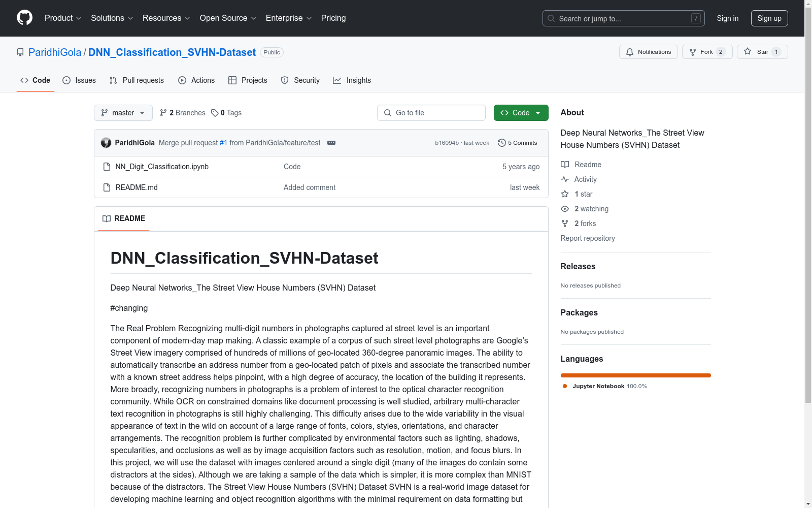
Task: Click Jupyter Notebook language link
Action: (605, 386)
